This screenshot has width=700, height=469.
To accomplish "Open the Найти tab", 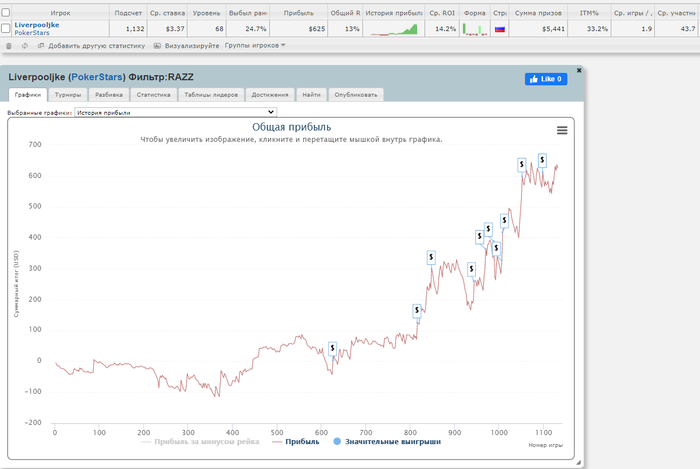I will (312, 95).
